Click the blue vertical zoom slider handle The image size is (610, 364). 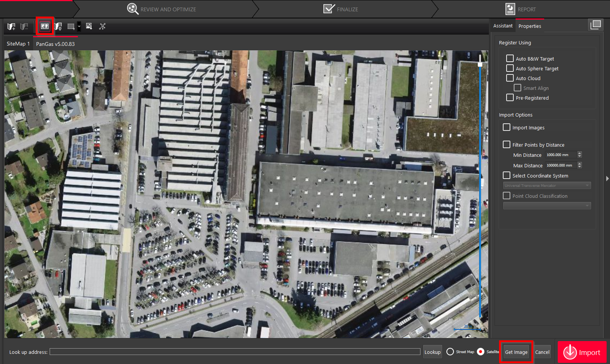pos(480,64)
